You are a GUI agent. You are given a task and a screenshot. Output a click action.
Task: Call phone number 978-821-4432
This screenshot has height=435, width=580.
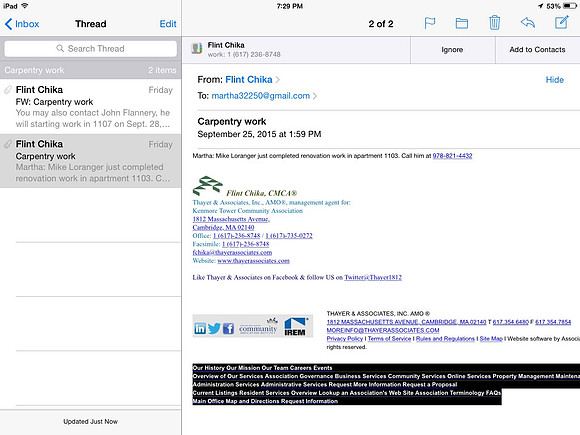(452, 156)
